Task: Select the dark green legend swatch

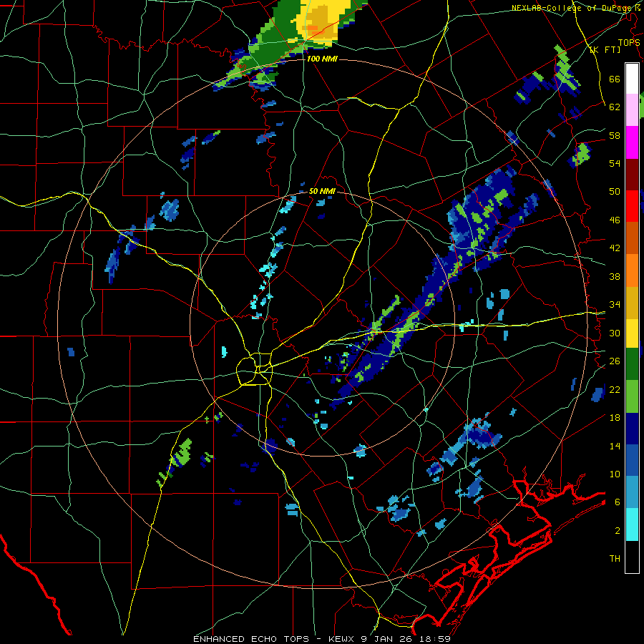Action: tap(632, 364)
